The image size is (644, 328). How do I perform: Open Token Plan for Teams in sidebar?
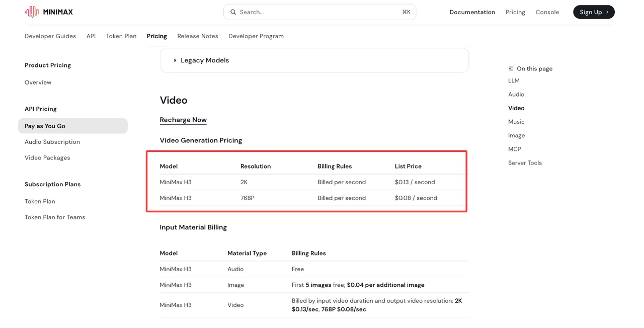[55, 217]
